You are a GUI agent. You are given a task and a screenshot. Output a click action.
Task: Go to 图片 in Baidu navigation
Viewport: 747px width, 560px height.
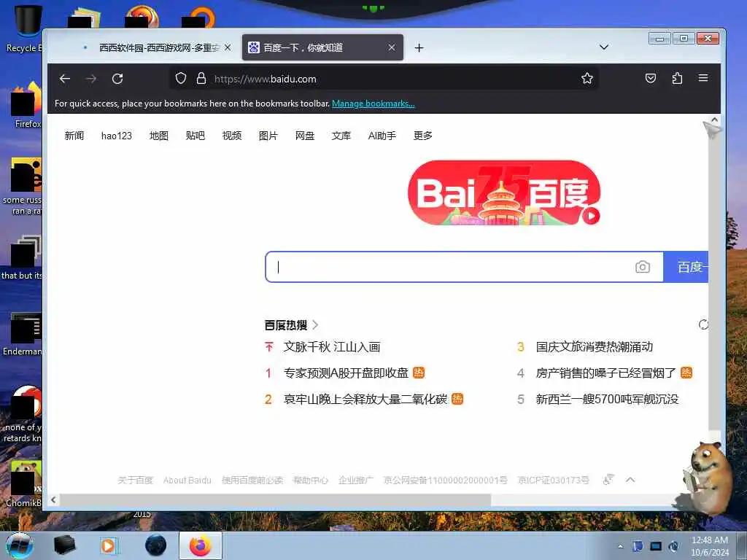pos(268,136)
